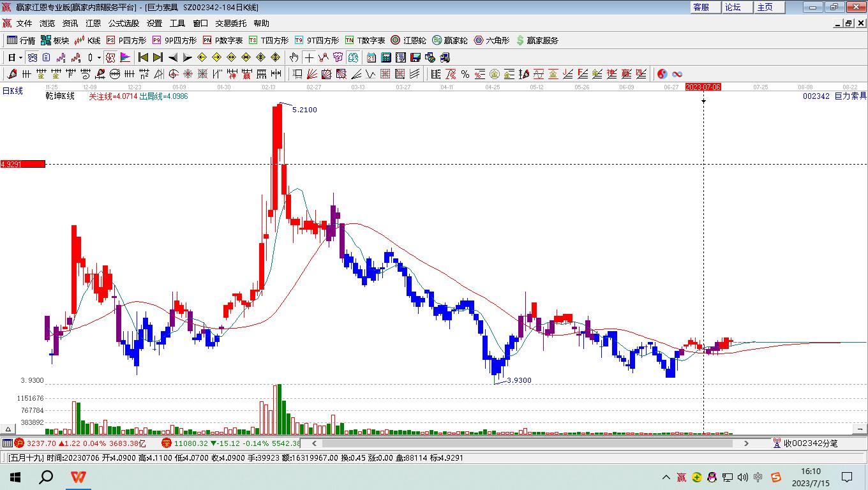Open WPS Office from the taskbar
The height and width of the screenshot is (490, 868).
click(x=79, y=477)
